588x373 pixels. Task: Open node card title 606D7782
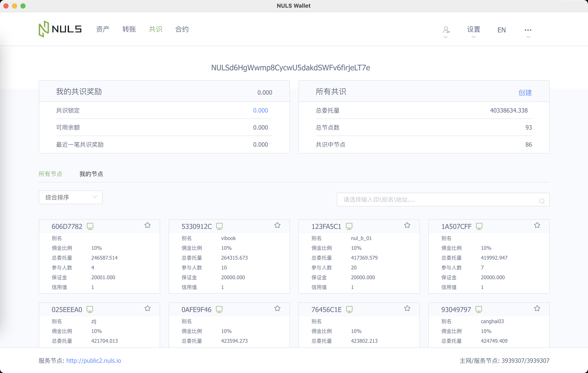coord(67,226)
